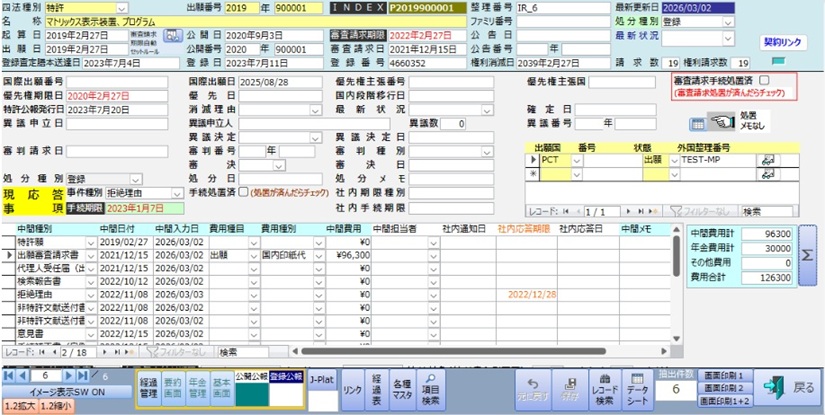825x415 pixels.
Task: Go to next record in bottom navigator
Action: (x=69, y=376)
